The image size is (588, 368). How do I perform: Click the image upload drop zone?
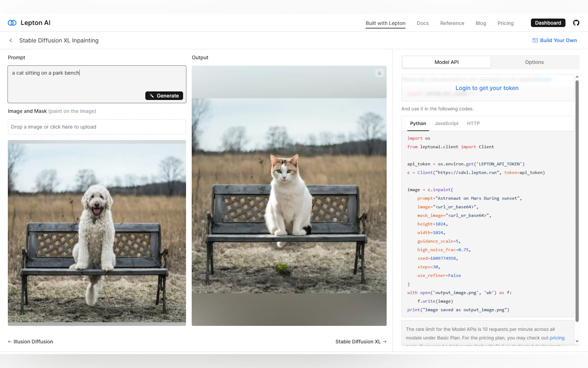(97, 127)
